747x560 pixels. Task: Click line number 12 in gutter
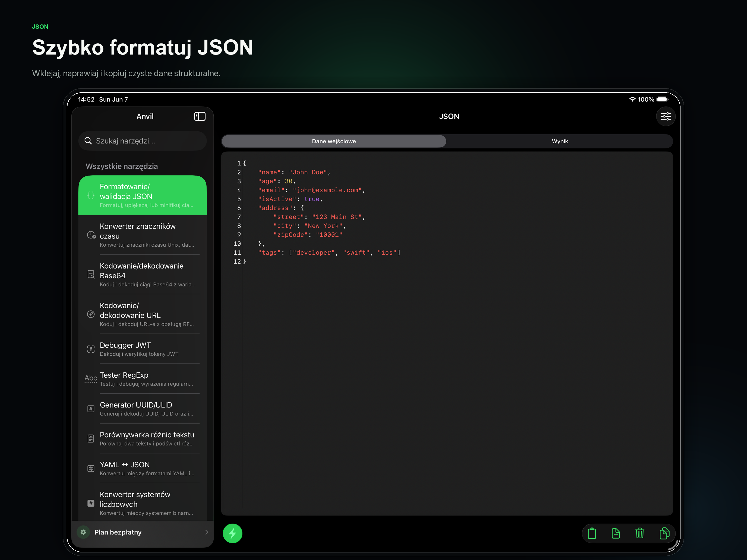click(237, 262)
